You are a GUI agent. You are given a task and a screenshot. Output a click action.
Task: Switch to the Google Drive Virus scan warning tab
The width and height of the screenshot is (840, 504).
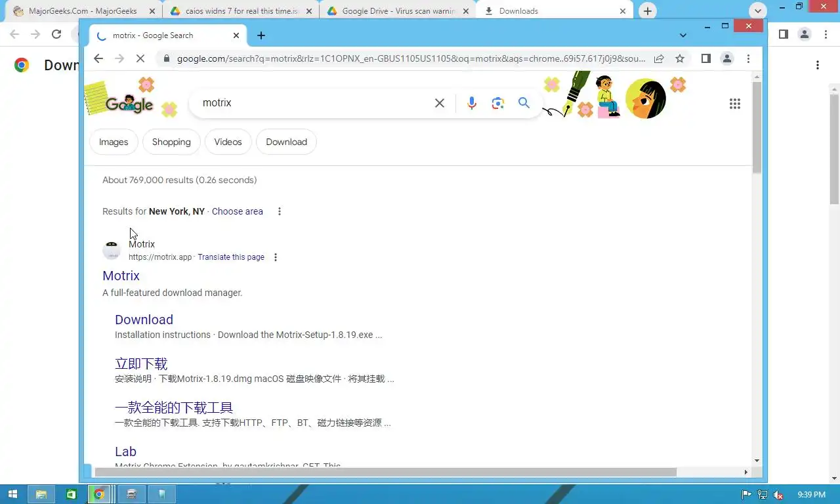[x=398, y=11]
